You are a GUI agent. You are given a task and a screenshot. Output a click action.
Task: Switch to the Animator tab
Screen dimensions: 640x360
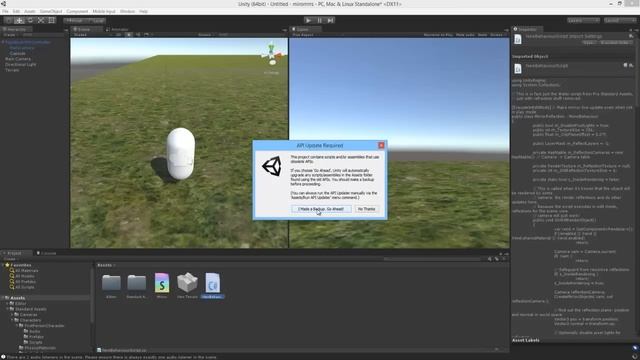point(118,29)
